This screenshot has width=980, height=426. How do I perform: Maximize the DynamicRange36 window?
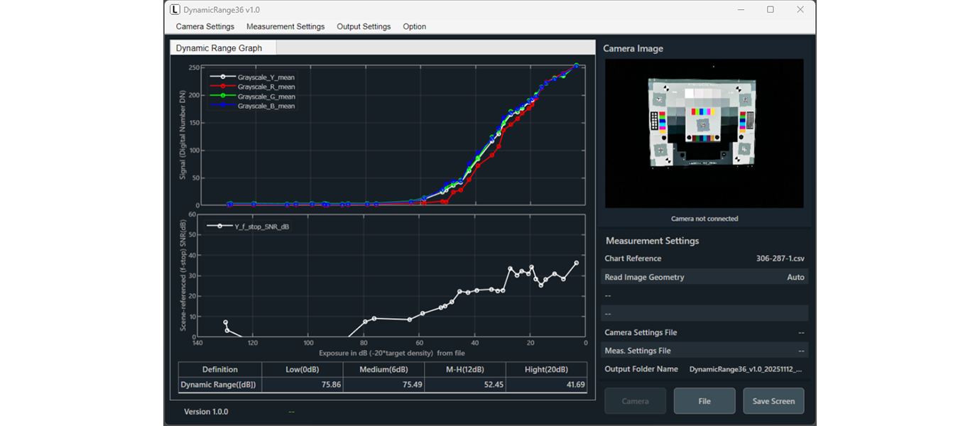(x=771, y=10)
